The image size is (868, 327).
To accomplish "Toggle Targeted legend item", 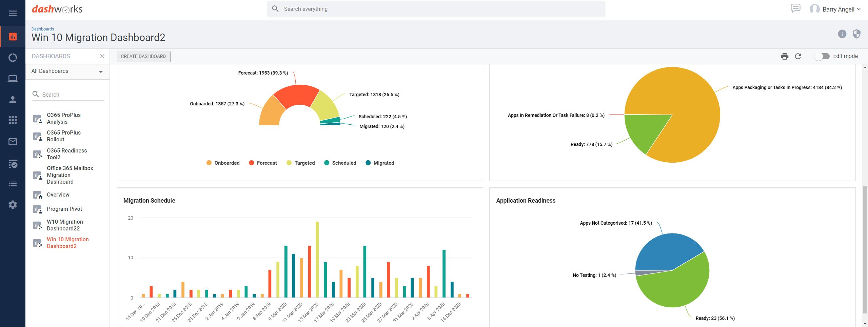I will point(301,163).
